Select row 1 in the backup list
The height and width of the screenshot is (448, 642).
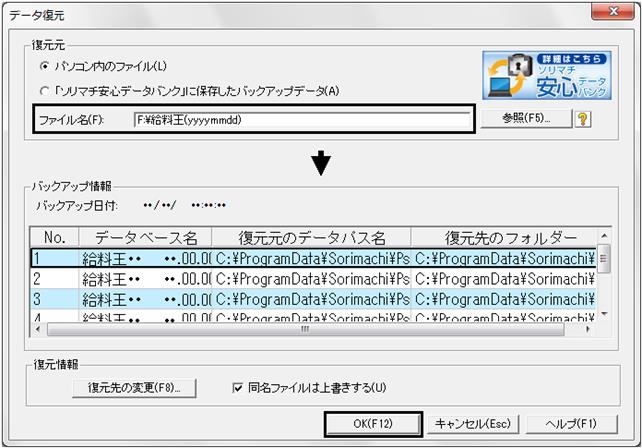(x=313, y=258)
